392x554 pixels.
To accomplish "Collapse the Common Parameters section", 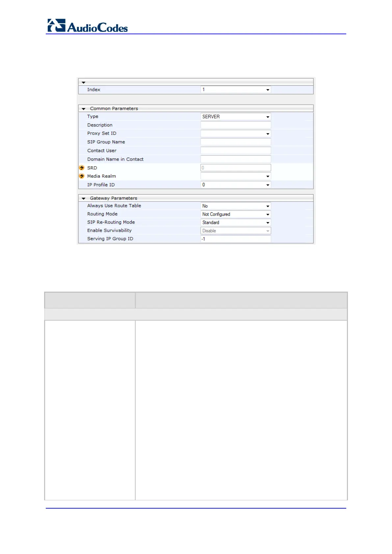I will (x=84, y=109).
